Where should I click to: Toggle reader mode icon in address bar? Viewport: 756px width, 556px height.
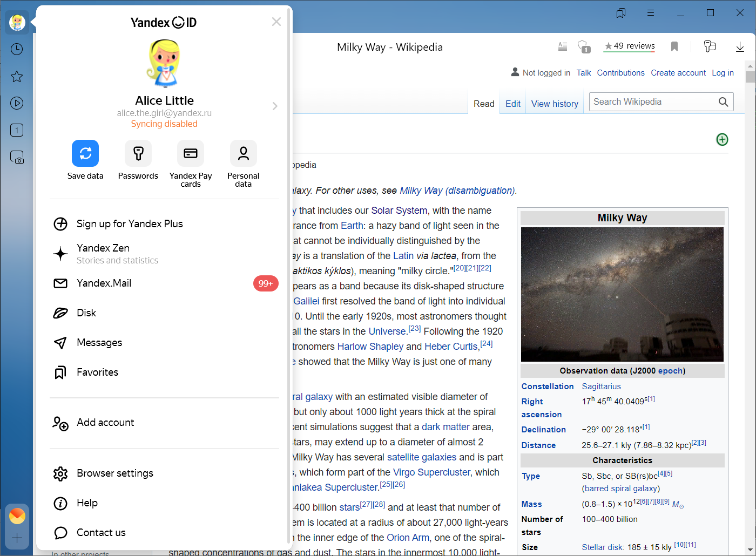click(563, 46)
